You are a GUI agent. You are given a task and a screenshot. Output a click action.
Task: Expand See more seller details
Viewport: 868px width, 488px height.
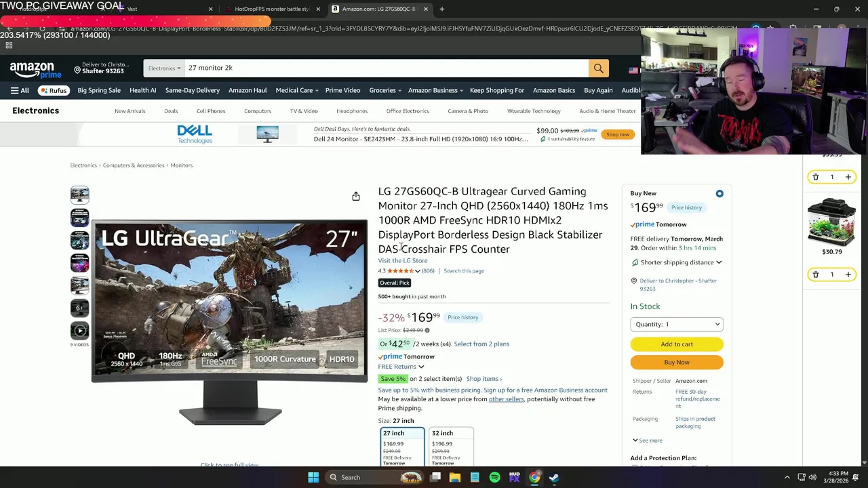tap(647, 441)
